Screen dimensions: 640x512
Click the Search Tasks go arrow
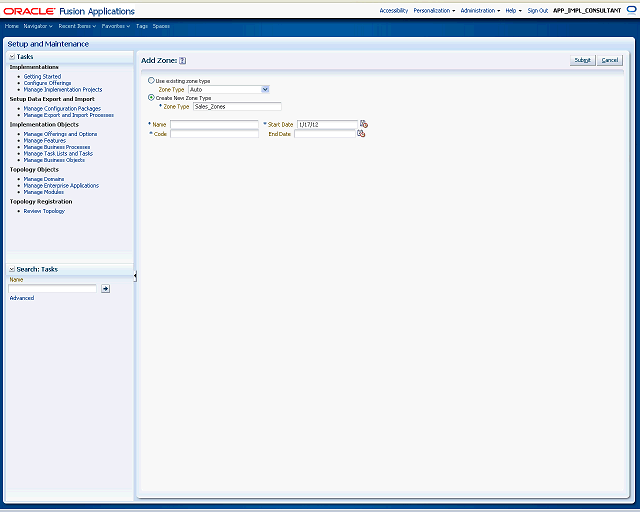105,289
